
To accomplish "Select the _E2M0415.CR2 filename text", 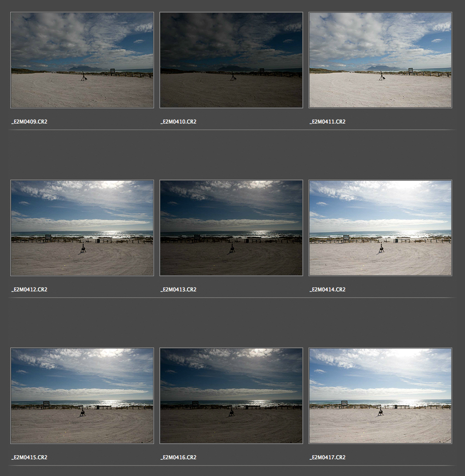I will click(30, 457).
